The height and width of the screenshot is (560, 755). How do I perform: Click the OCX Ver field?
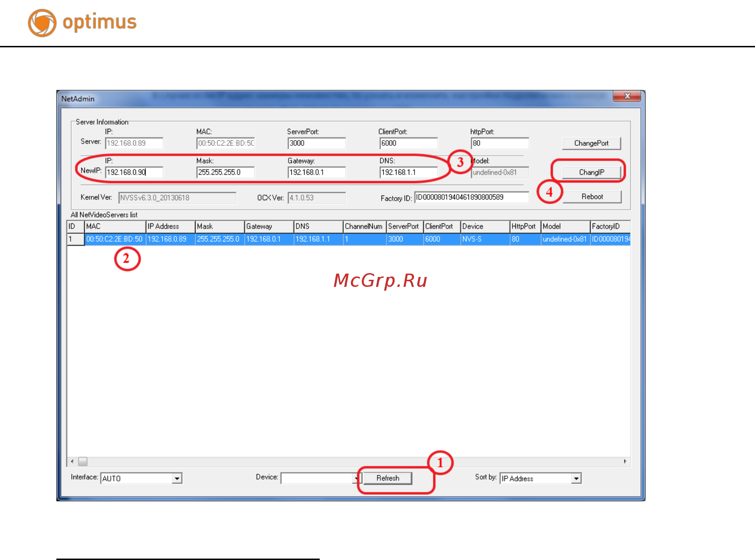pyautogui.click(x=317, y=198)
